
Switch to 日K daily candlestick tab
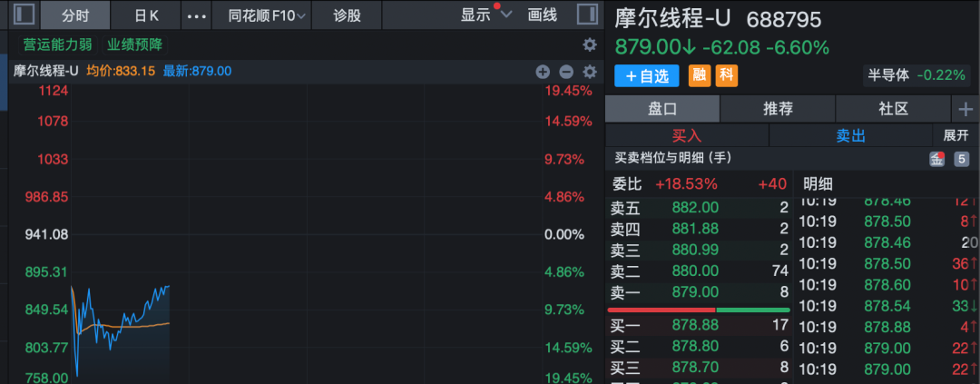click(146, 15)
